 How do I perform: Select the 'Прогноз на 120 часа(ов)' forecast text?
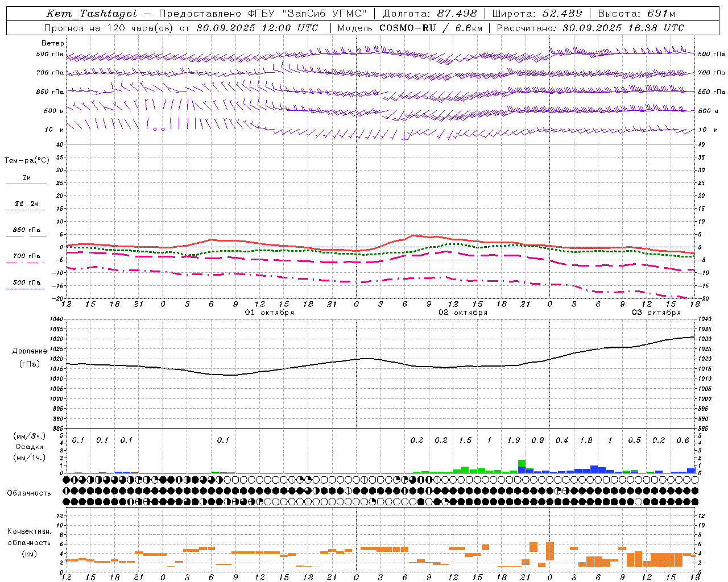coord(109,28)
